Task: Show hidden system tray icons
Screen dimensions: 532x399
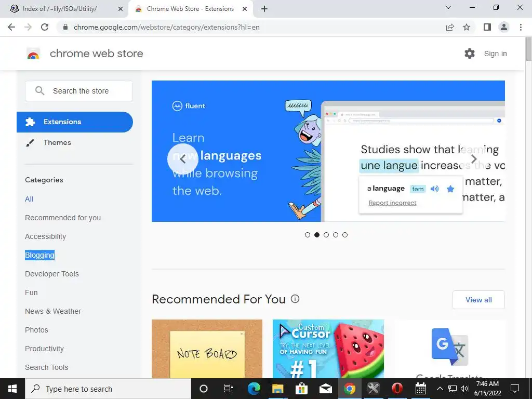Action: [x=440, y=389]
